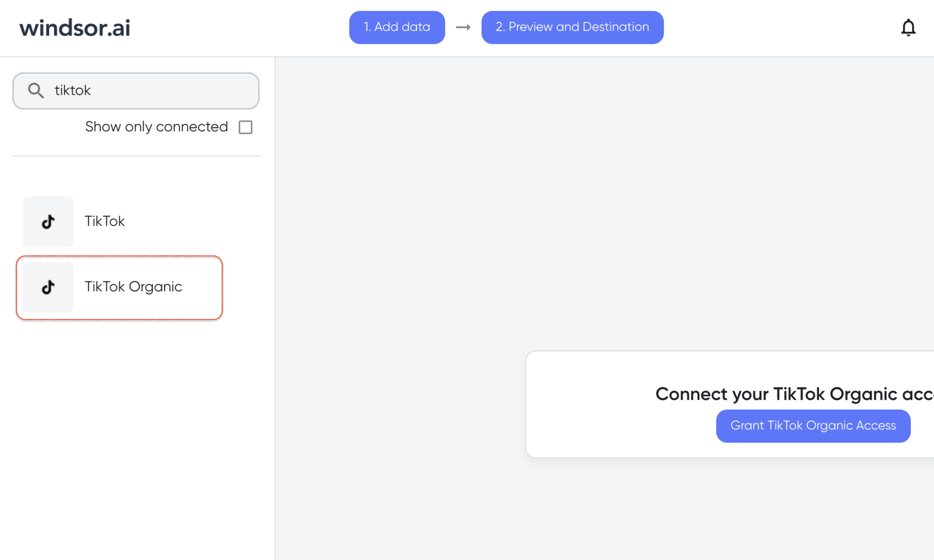Open the notifications bell
Image resolution: width=934 pixels, height=560 pixels.
point(908,28)
